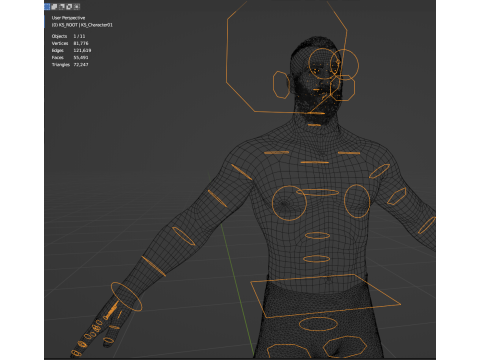This screenshot has width=480, height=360.
Task: Click the 'Vertices' statistics row
Action: 70,43
